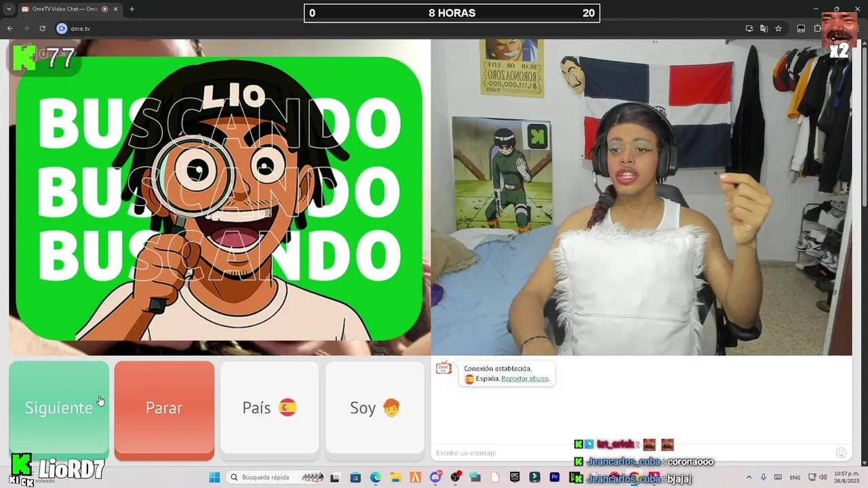Go forward in browser history
Screen dimensions: 868x488
point(26,28)
